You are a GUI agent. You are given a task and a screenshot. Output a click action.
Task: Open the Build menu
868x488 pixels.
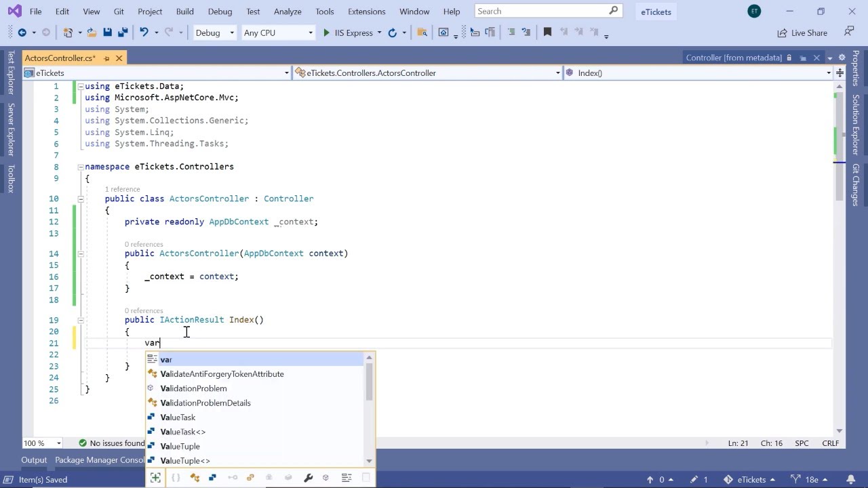(184, 12)
